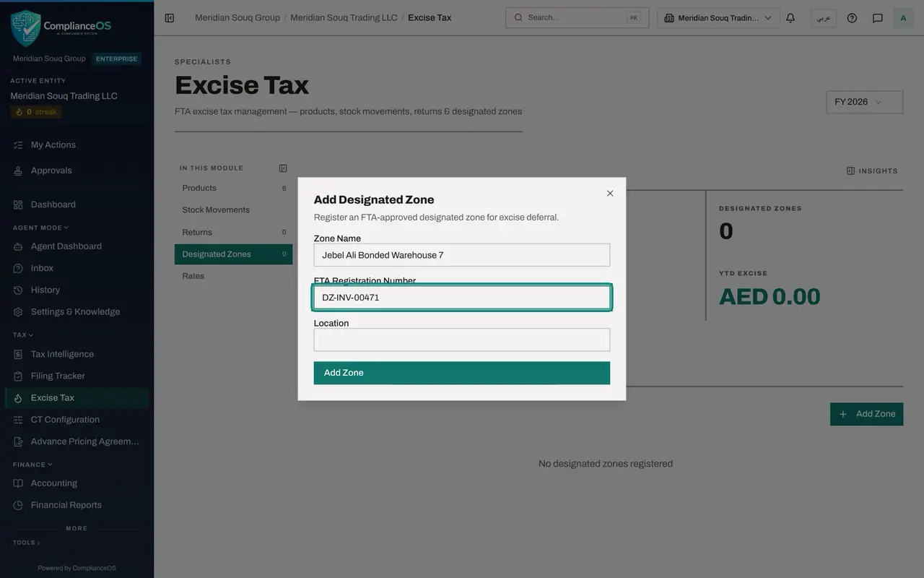Screen dimensions: 924x578
Task: Collapse the Tax section
Action: 23,335
